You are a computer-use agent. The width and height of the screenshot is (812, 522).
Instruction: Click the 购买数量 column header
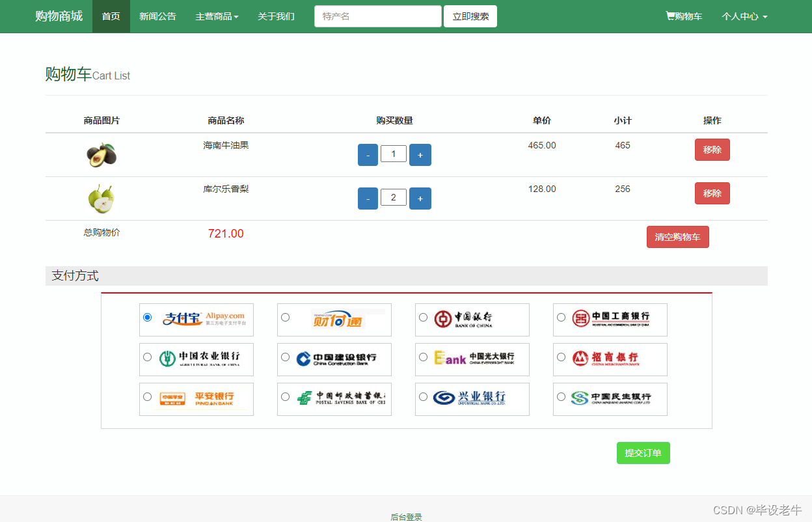point(394,120)
